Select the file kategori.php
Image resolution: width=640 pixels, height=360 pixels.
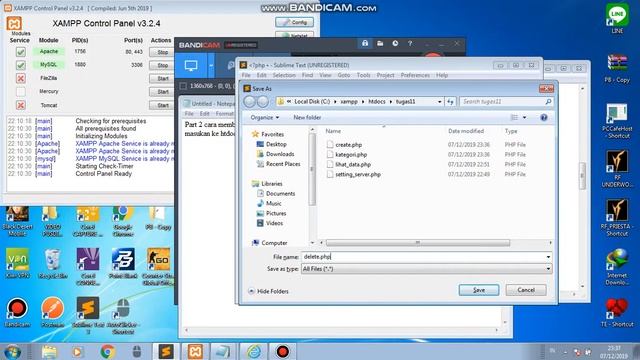point(351,155)
